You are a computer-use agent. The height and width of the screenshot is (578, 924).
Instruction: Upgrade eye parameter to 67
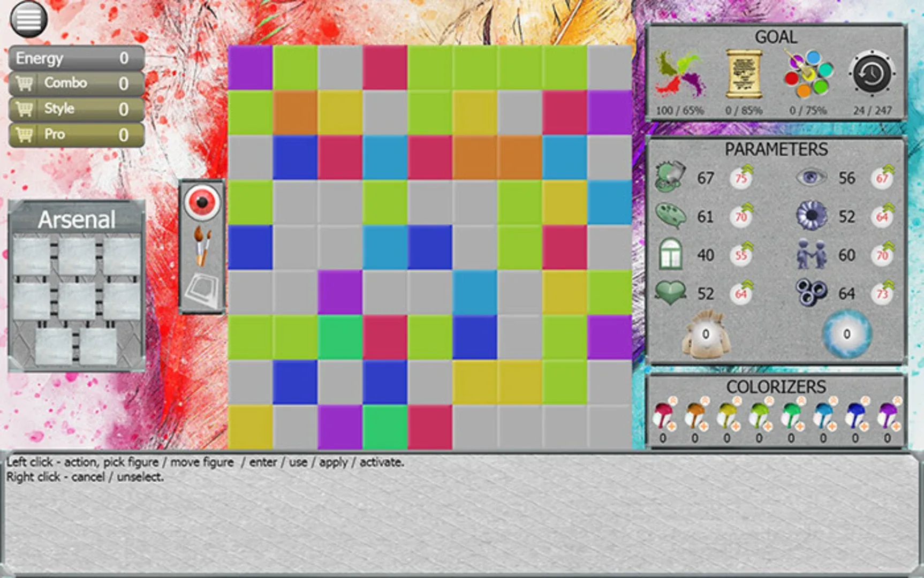[x=882, y=178]
